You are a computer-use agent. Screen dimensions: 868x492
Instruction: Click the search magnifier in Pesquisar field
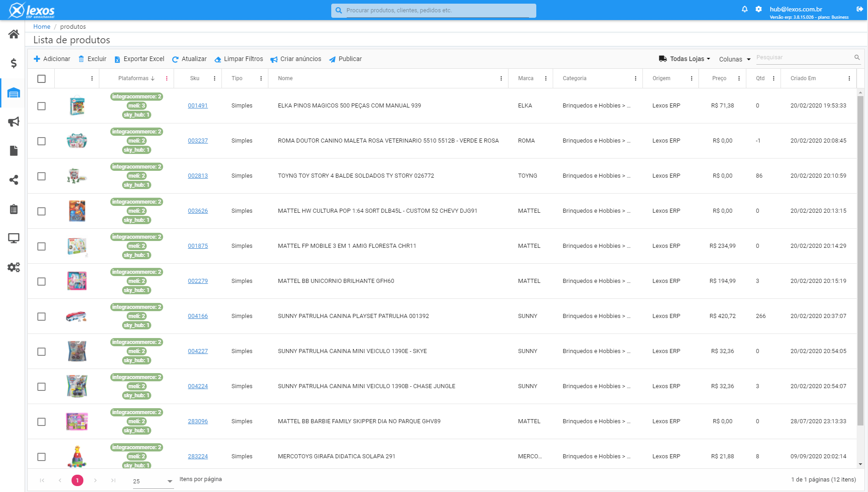pos(857,57)
